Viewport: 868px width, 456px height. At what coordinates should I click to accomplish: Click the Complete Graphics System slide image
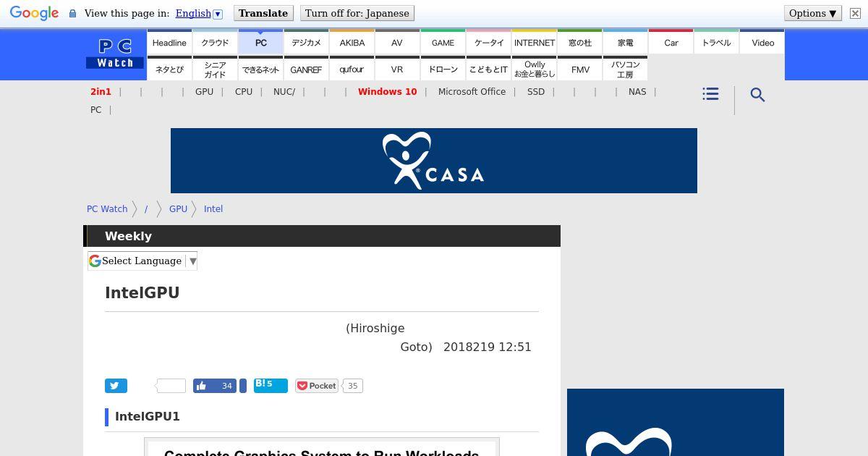click(322, 447)
